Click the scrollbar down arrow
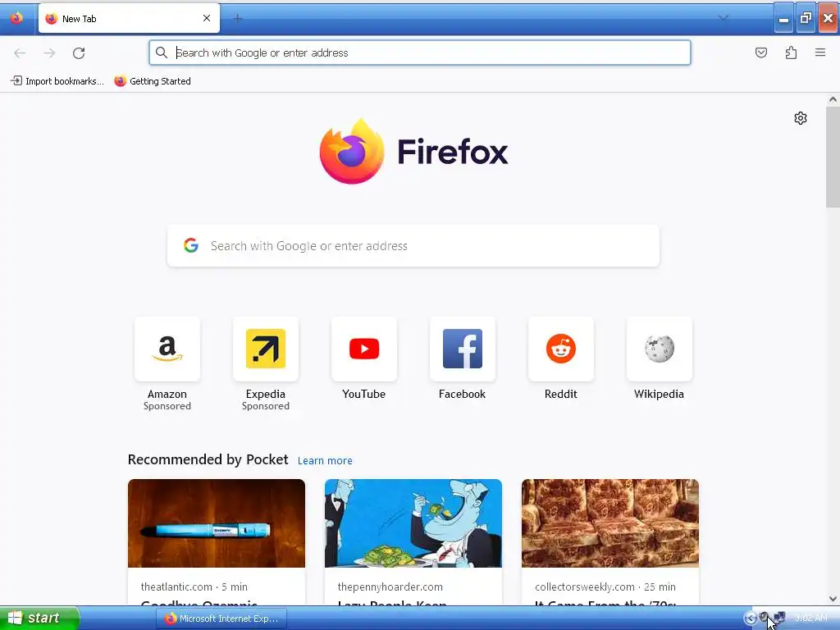The height and width of the screenshot is (630, 840). click(x=833, y=599)
